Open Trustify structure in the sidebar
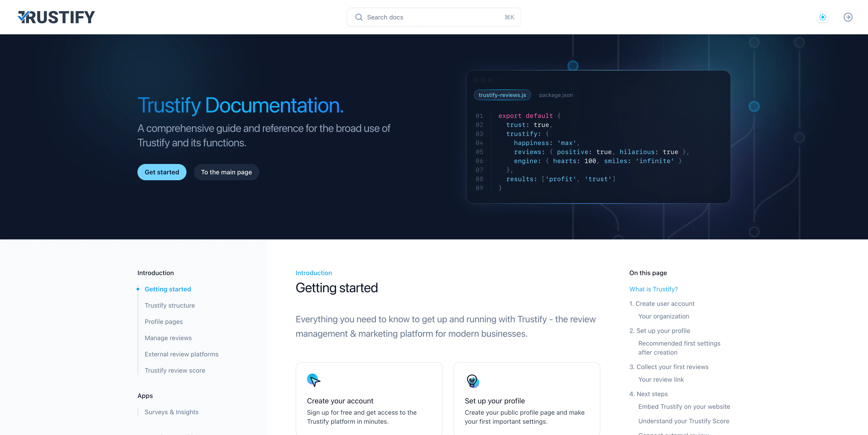The image size is (868, 435). (x=170, y=305)
